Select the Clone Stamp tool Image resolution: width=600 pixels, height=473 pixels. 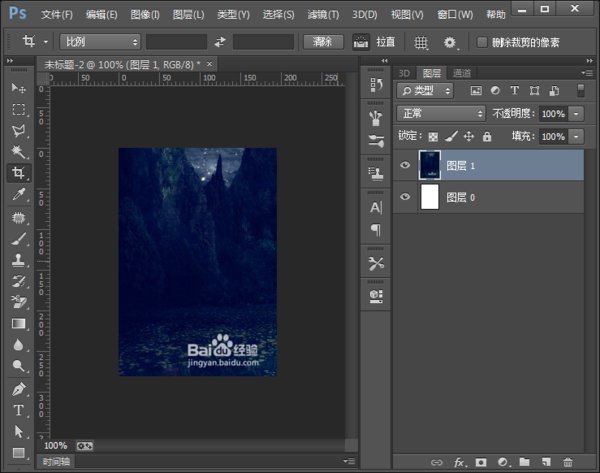(18, 260)
